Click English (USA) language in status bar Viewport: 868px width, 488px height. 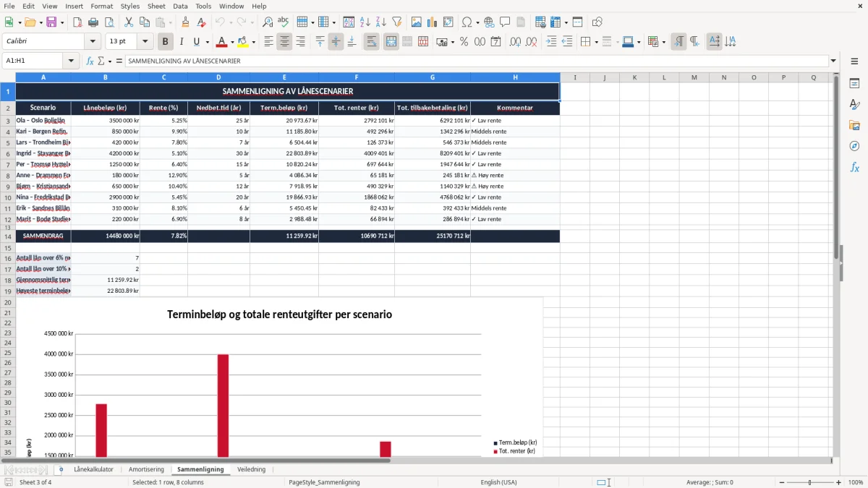click(498, 482)
